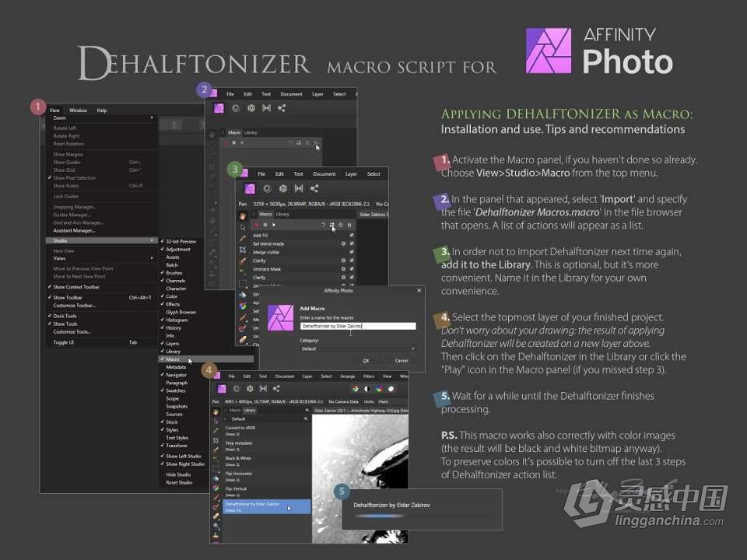This screenshot has height=560, width=747.
Task: Select Liquify Persona in the bottom Library window
Action: pyautogui.click(x=237, y=389)
